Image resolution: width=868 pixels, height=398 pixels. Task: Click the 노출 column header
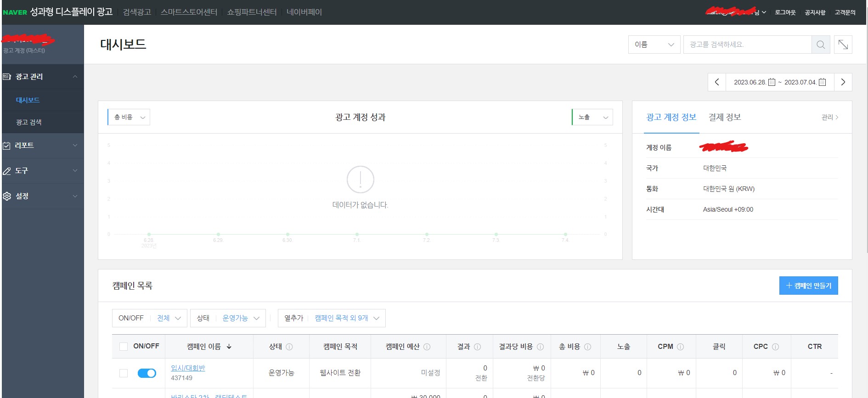[x=624, y=347]
